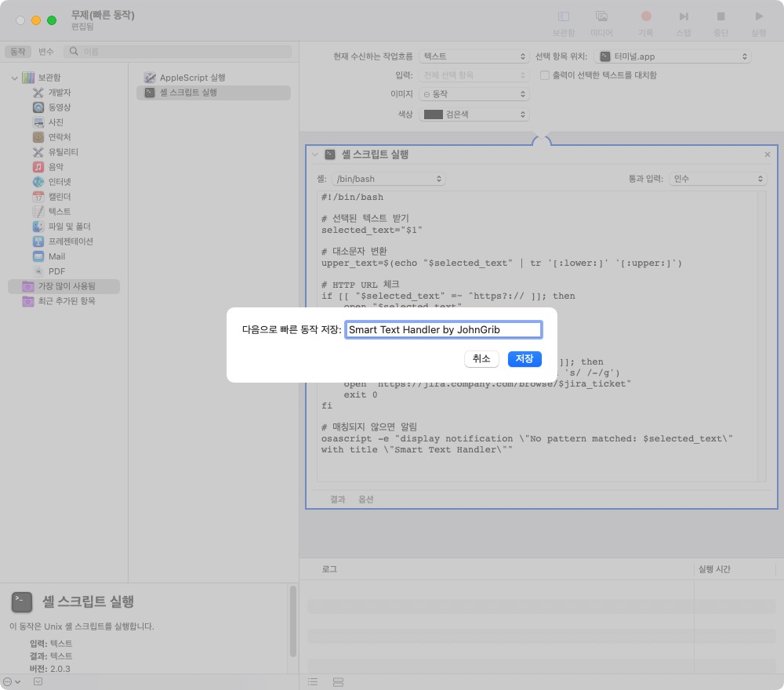This screenshot has width=784, height=690.
Task: Click the quick action name text field
Action: (x=443, y=330)
